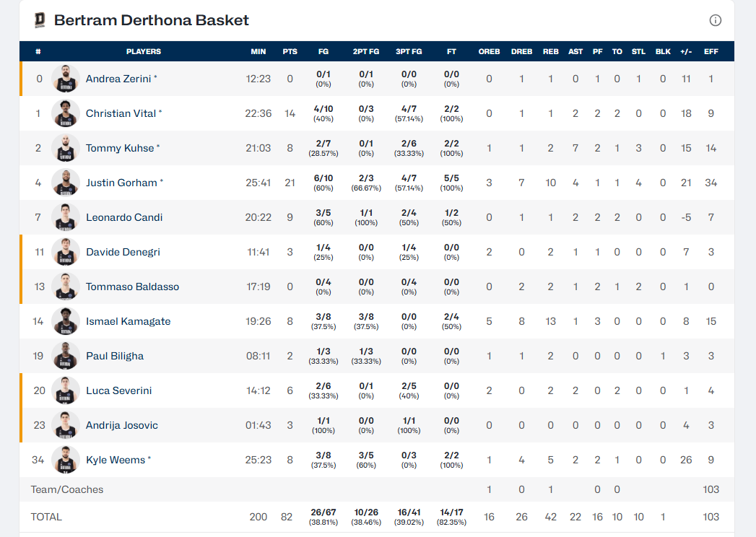Sort by the 3PT FG column

tap(409, 51)
